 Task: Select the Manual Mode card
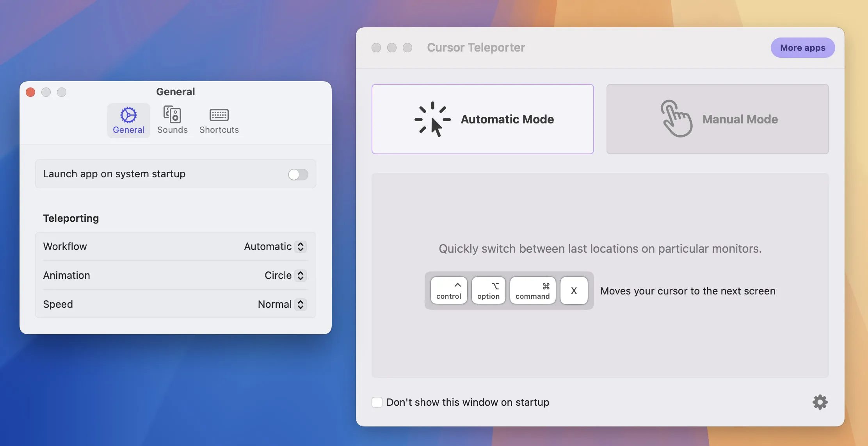[717, 119]
